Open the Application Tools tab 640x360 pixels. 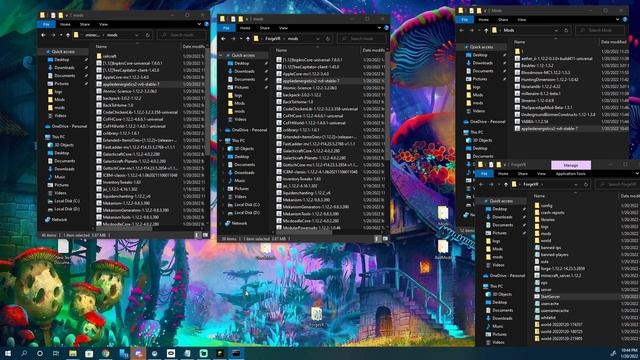(571, 174)
